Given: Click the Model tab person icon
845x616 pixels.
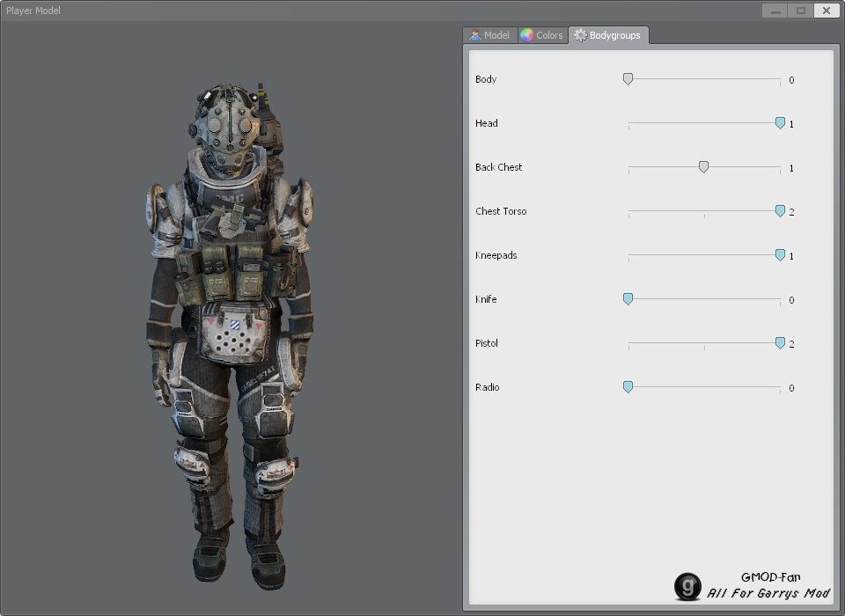Looking at the screenshot, I should click(x=474, y=35).
